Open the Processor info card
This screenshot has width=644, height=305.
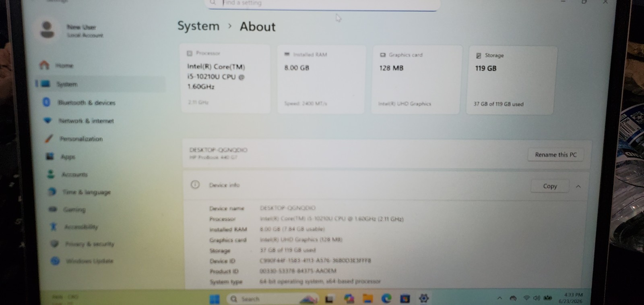coord(225,79)
